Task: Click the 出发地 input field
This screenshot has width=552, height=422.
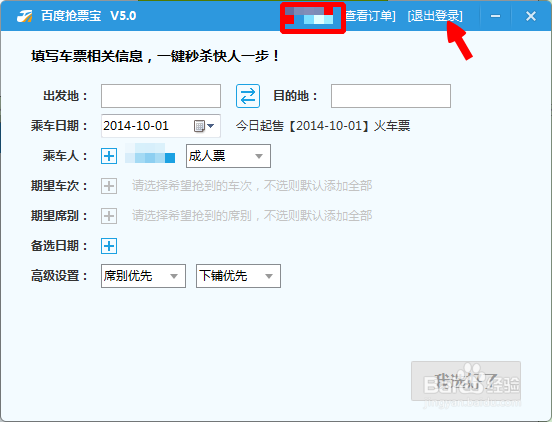Action: coord(161,96)
